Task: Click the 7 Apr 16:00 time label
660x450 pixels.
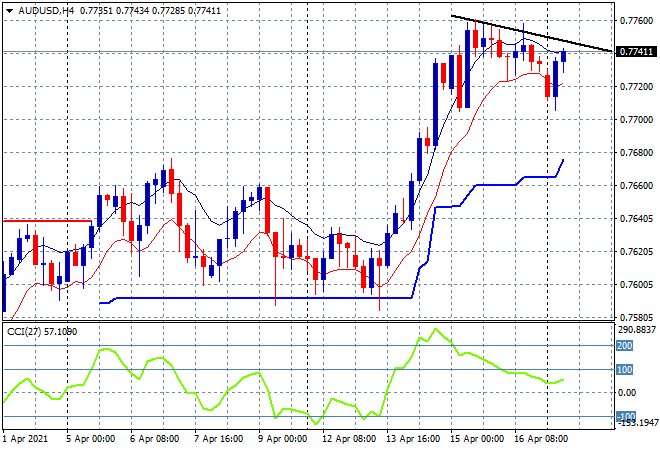Action: coord(218,439)
